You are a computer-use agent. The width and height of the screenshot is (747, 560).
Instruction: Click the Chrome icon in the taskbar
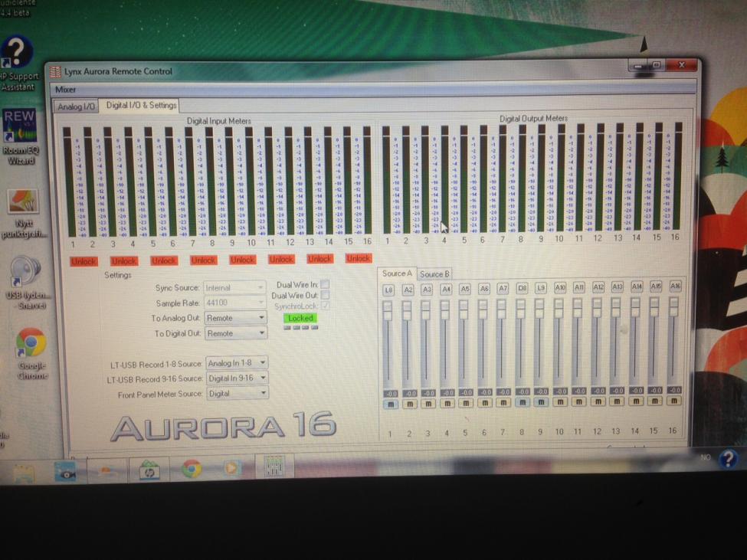192,469
